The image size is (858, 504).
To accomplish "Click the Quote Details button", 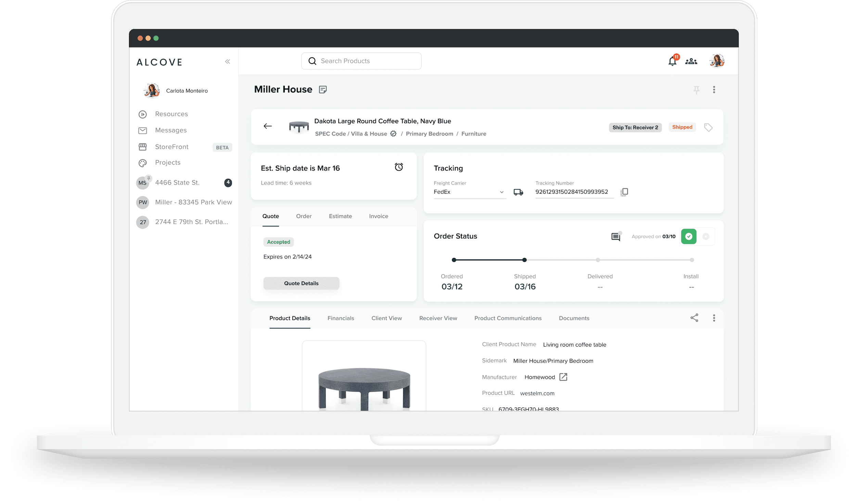I will 301,283.
